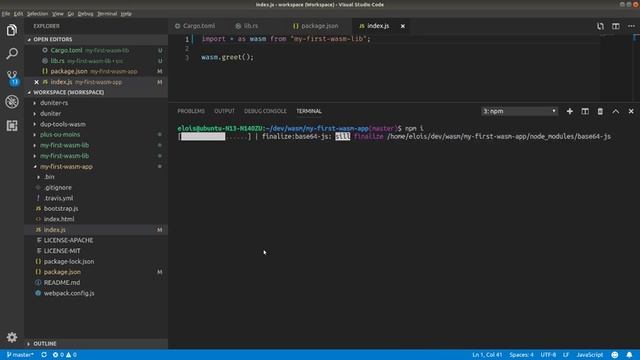640x360 pixels.
Task: Open the Explorer view in activity bar
Action: coord(12,30)
